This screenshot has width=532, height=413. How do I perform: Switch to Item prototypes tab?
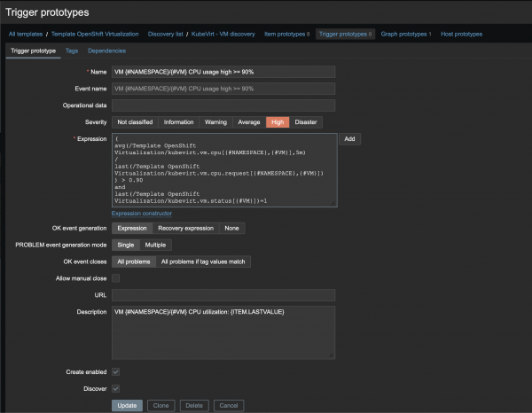click(x=286, y=34)
